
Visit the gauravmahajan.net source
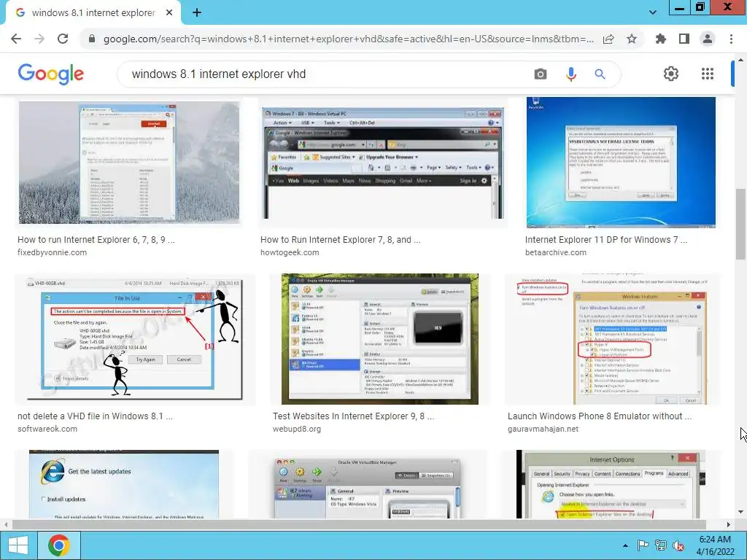[543, 429]
